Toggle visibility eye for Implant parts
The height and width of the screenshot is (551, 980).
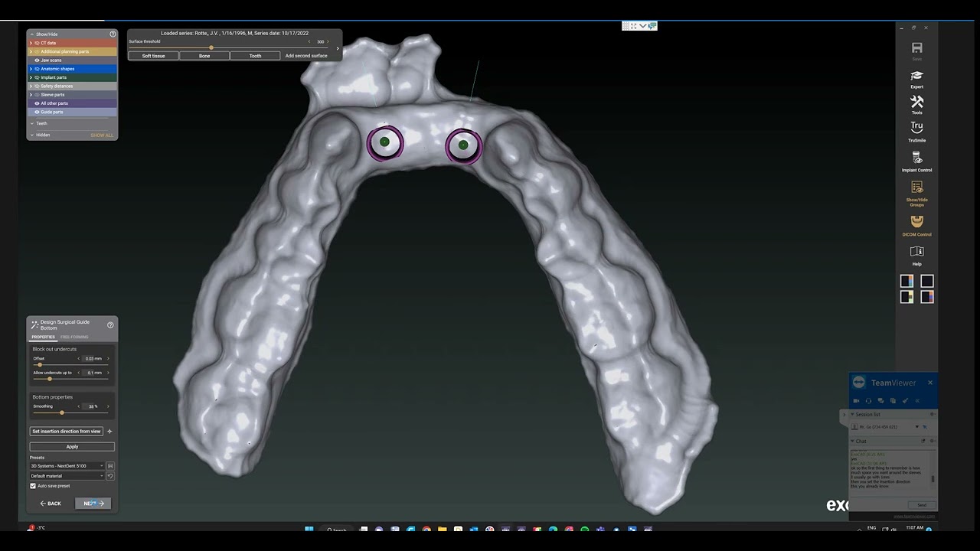pyautogui.click(x=37, y=77)
